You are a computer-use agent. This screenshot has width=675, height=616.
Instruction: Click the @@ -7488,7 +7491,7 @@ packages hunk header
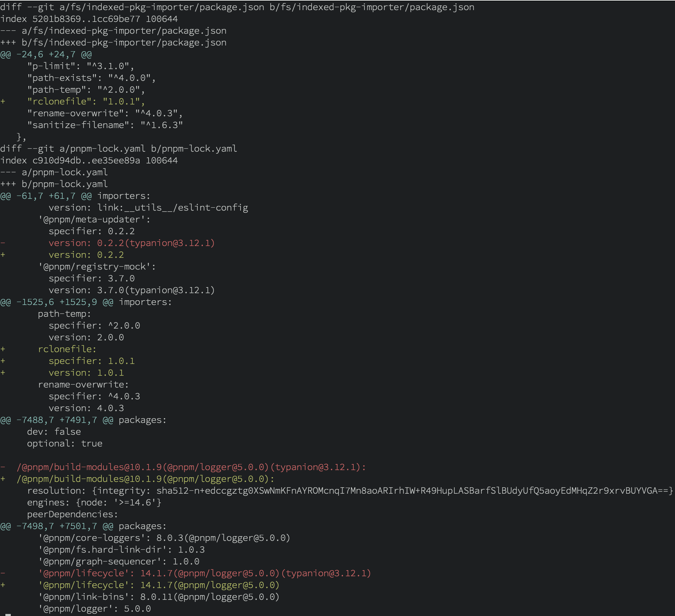[x=83, y=420]
